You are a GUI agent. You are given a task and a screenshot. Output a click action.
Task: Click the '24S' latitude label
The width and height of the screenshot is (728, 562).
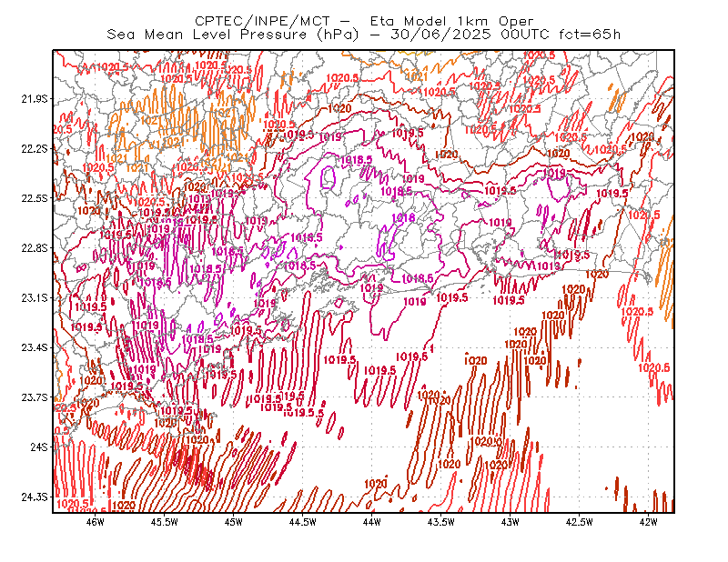[x=39, y=447]
